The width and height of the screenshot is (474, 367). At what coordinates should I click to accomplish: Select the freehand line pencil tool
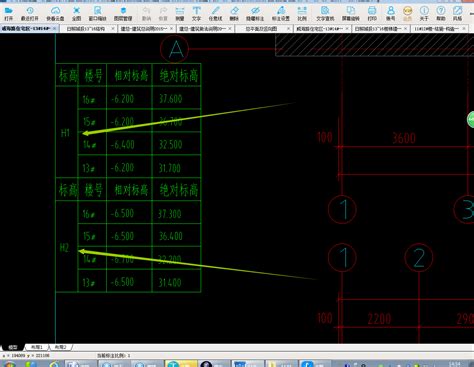pyautogui.click(x=215, y=13)
